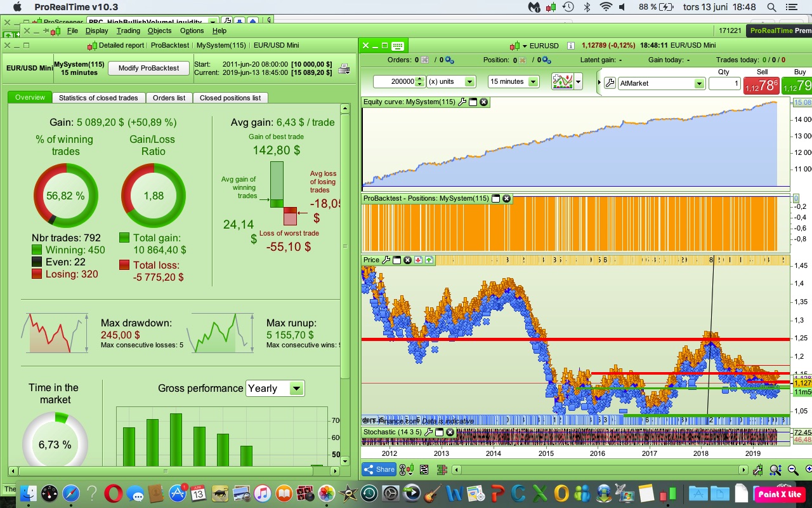Open Stochastic indicator settings wrench

(x=428, y=432)
